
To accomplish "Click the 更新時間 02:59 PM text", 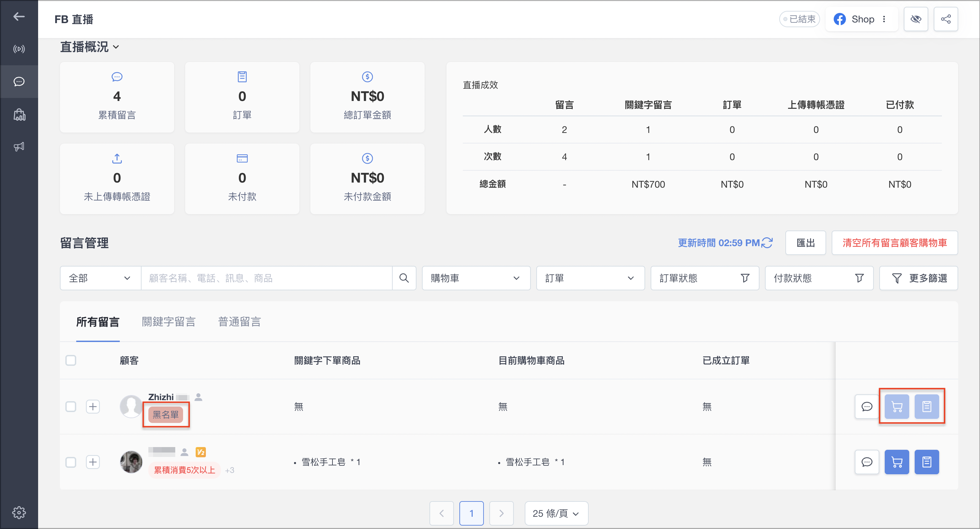I will [x=718, y=243].
